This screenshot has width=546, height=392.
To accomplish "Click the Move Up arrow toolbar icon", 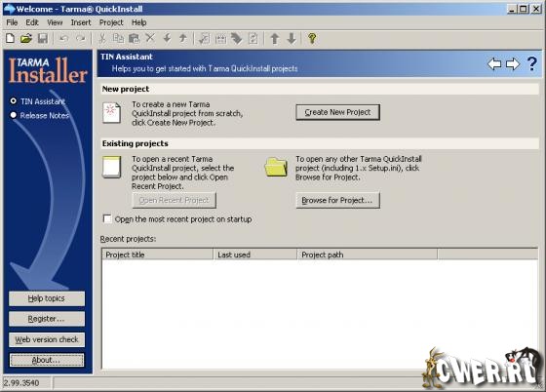I will [275, 38].
